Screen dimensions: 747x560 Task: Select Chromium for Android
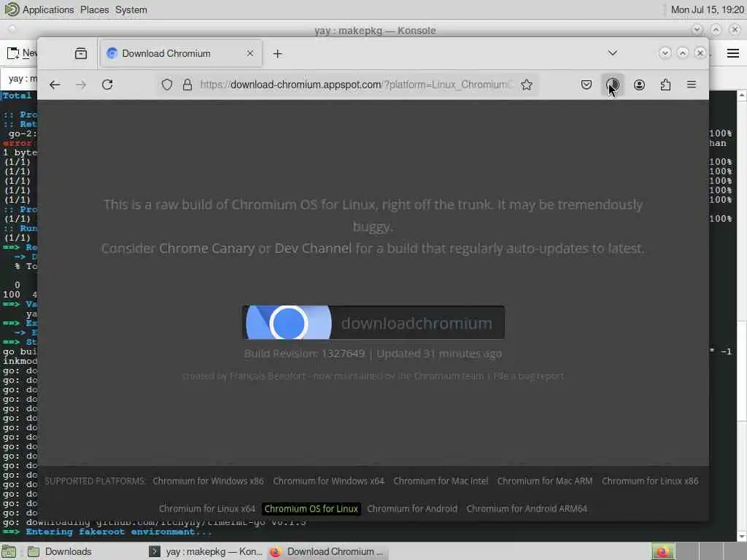click(x=412, y=508)
